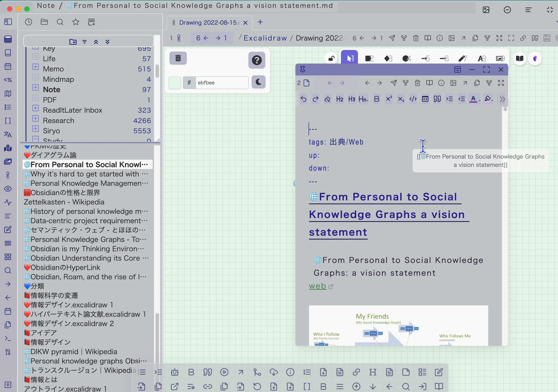Select the Excalidraw freedraw pencil tool
This screenshot has width=558, height=392.
click(x=462, y=58)
